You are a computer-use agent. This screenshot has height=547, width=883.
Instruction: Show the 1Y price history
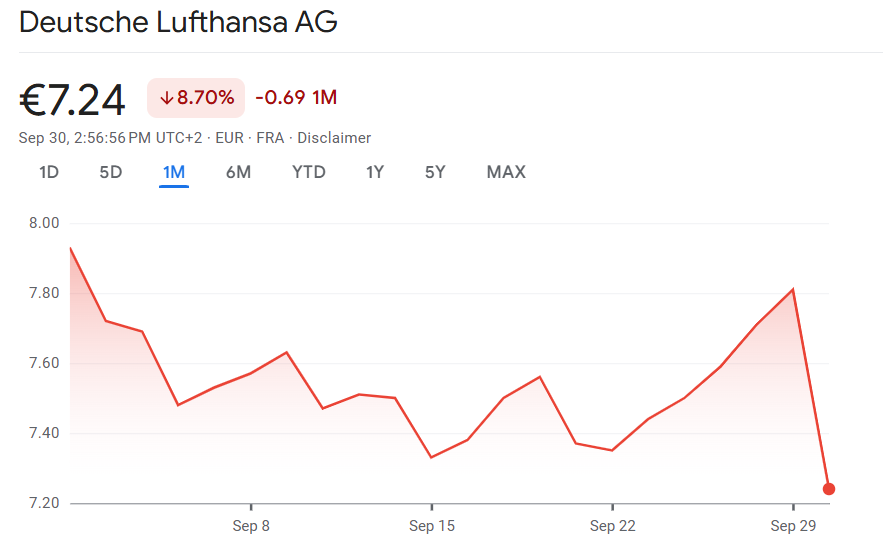375,172
